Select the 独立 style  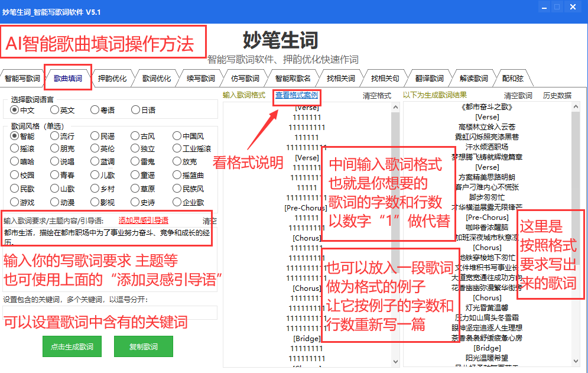142,148
